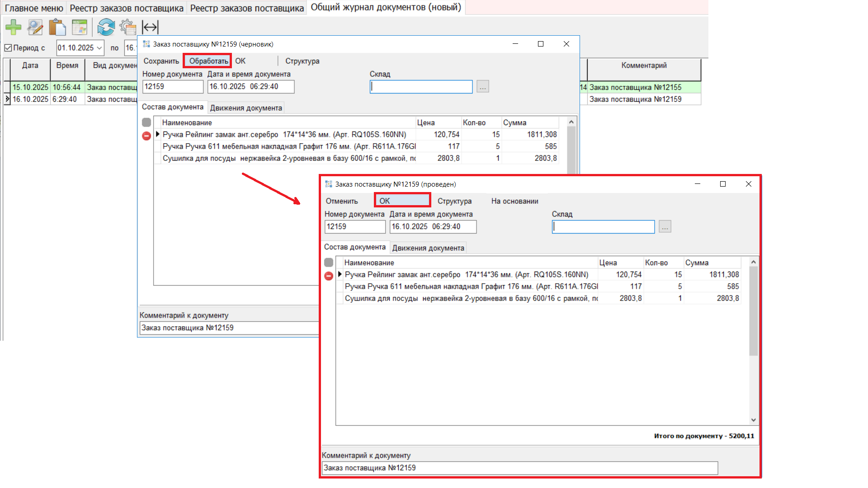Click the blue refresh arrows icon
This screenshot has width=868, height=488.
(106, 27)
